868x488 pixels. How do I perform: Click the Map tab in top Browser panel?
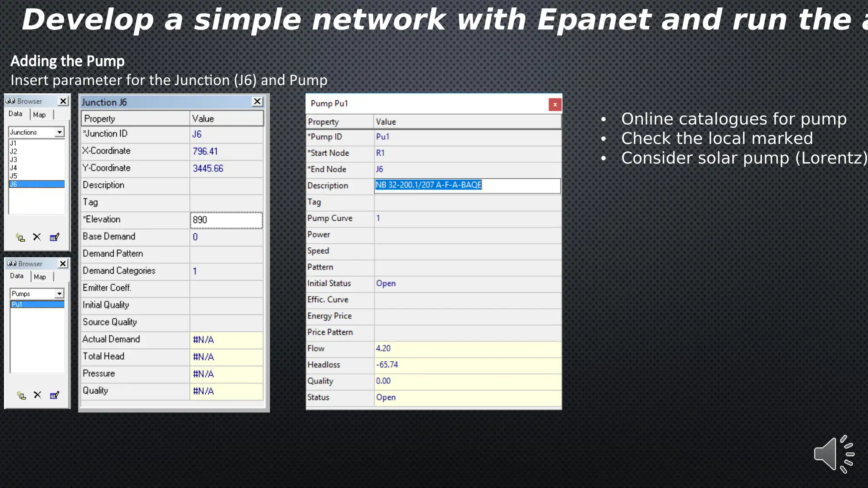(x=39, y=115)
